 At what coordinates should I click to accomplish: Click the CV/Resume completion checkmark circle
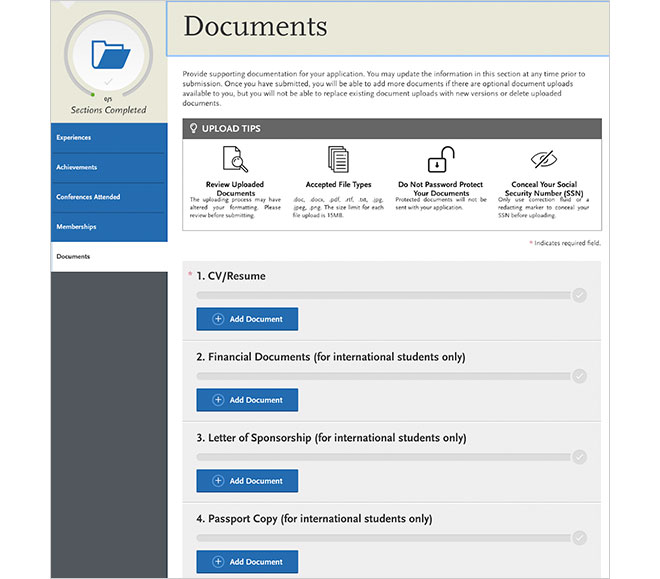579,295
